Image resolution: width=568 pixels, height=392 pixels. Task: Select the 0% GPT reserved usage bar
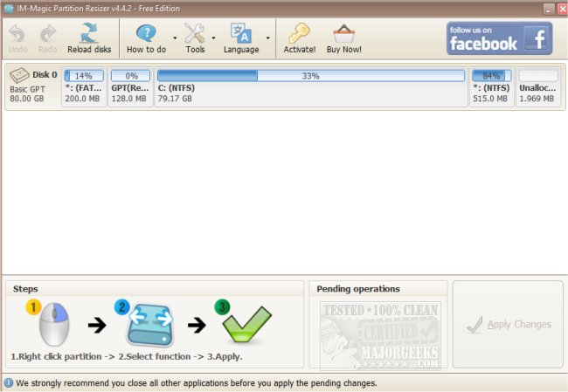(130, 76)
